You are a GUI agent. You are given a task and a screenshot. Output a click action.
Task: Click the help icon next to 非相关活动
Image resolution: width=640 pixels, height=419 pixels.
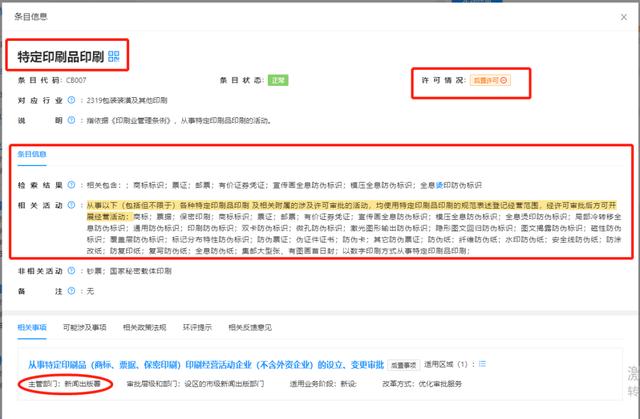click(71, 270)
